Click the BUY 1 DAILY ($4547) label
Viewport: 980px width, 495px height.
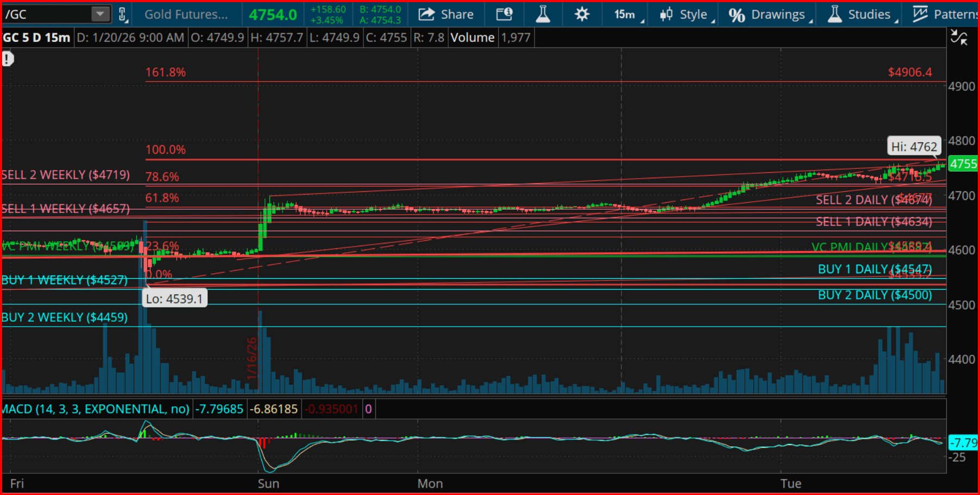point(875,269)
